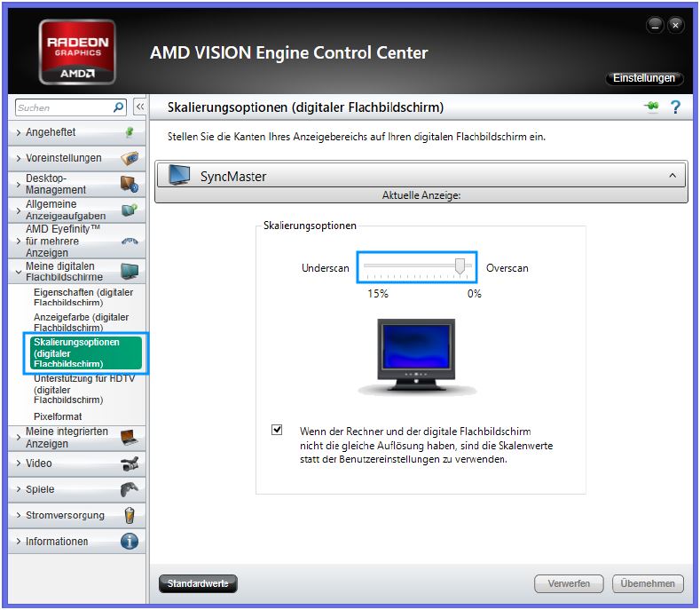Click the Informationen blue info icon

pyautogui.click(x=130, y=541)
